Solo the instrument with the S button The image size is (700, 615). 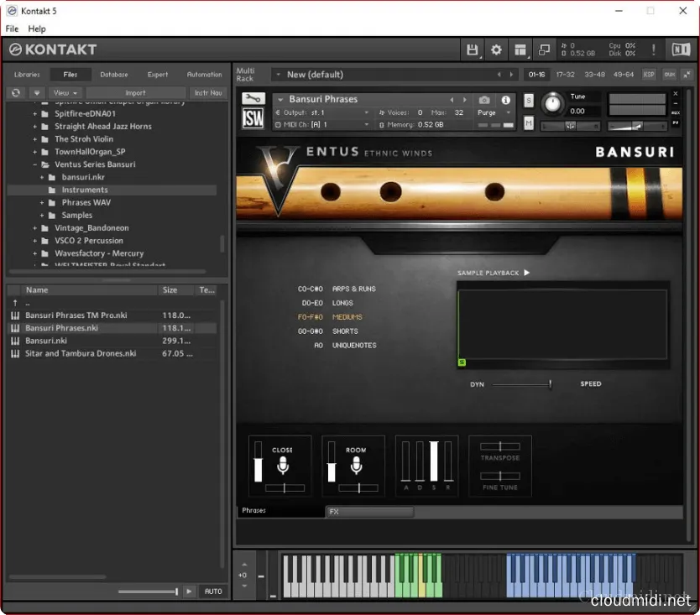(x=529, y=101)
